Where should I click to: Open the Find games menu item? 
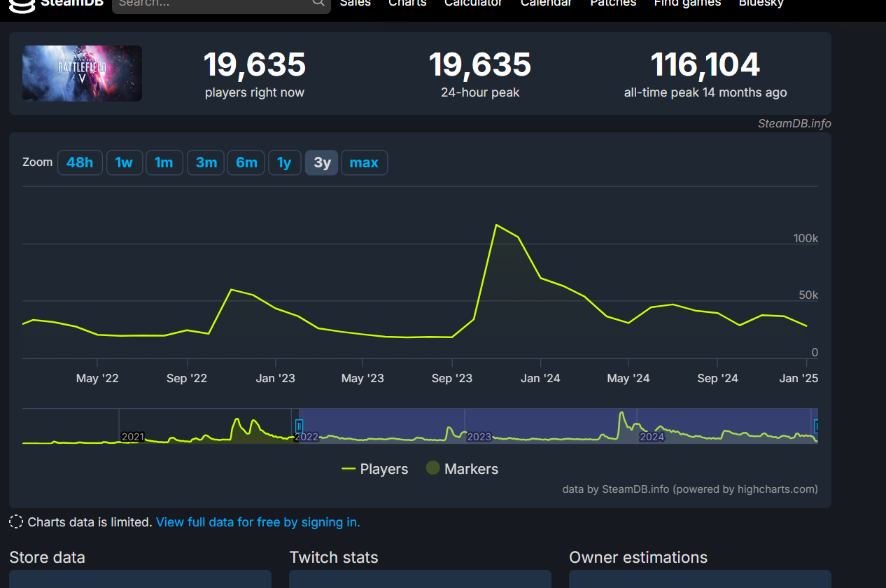click(687, 3)
